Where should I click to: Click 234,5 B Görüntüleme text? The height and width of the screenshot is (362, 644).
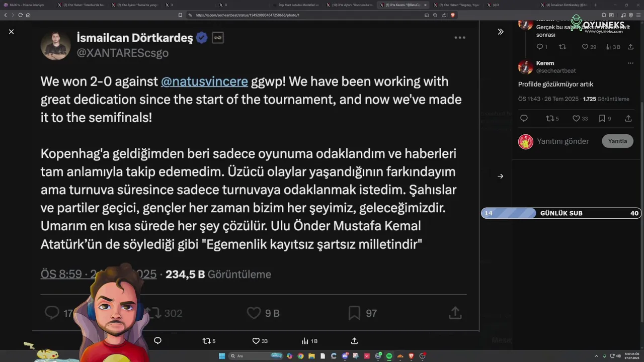[218, 275]
